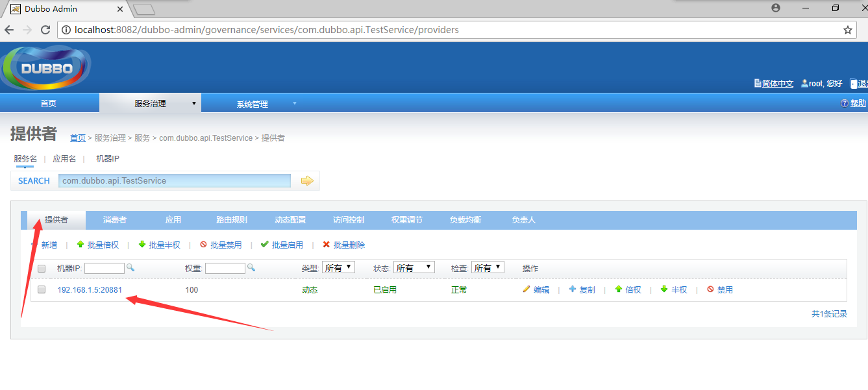Image resolution: width=868 pixels, height=390 pixels.
Task: Select 应用名 search type
Action: [64, 159]
